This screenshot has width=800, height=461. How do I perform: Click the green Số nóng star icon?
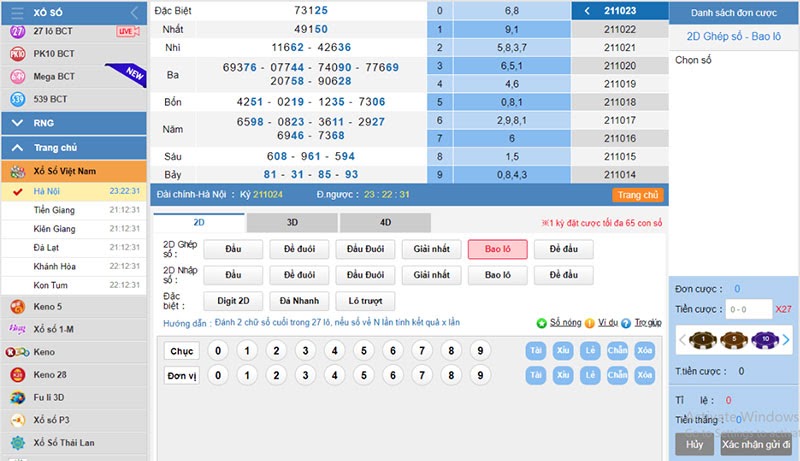click(542, 323)
